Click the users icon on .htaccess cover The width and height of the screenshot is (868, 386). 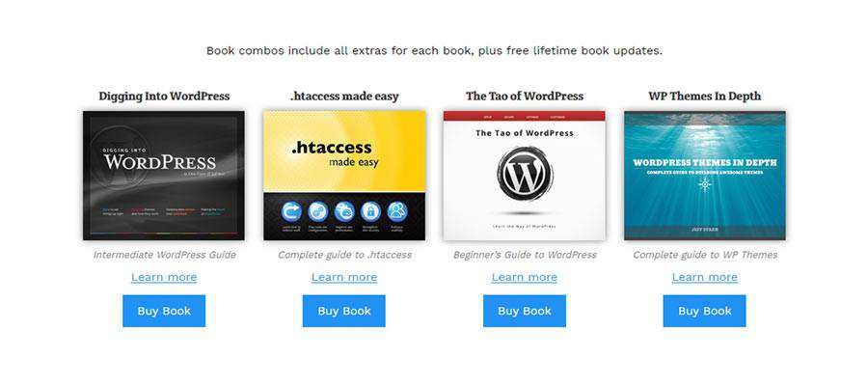pos(397,211)
